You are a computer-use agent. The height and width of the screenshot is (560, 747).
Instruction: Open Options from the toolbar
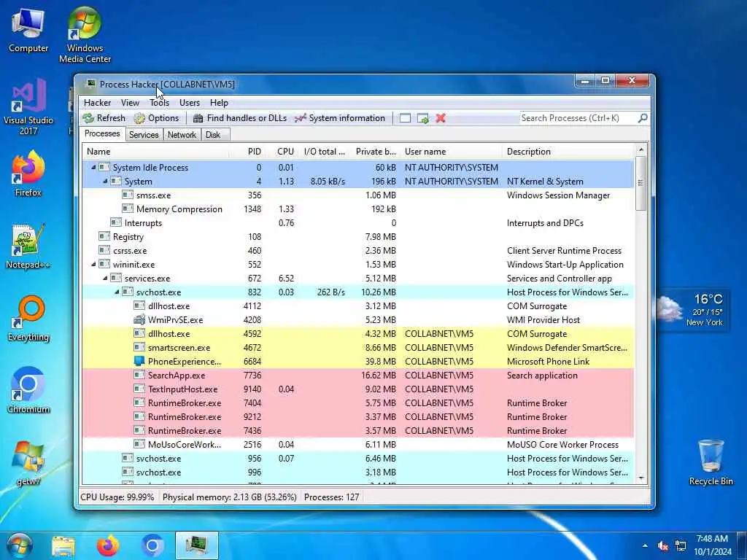pyautogui.click(x=156, y=118)
